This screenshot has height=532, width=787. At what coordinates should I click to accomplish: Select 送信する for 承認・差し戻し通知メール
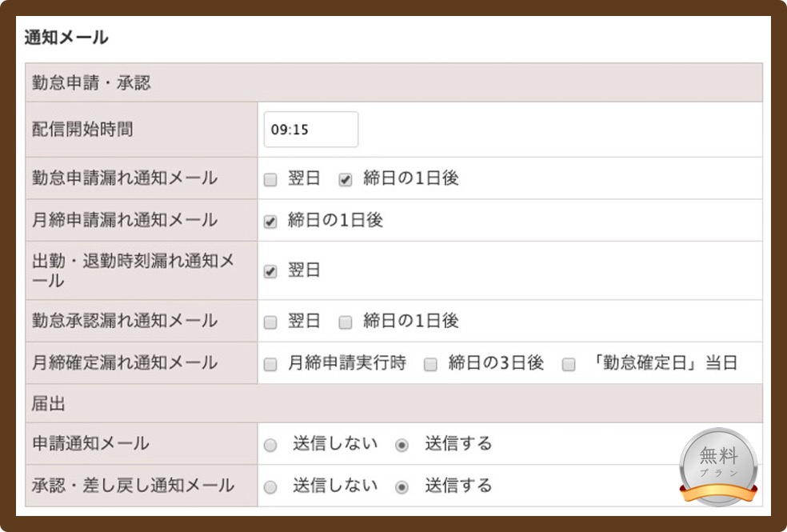(401, 487)
